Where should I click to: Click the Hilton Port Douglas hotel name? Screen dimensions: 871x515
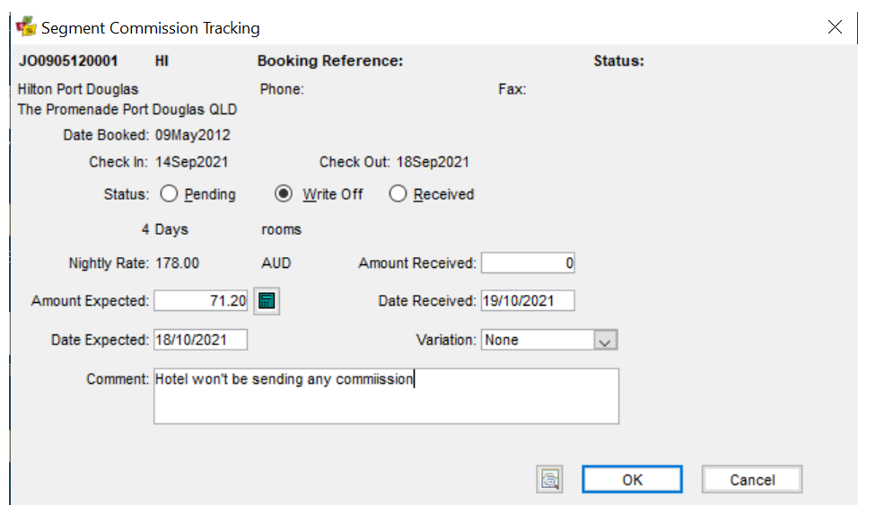(x=78, y=89)
